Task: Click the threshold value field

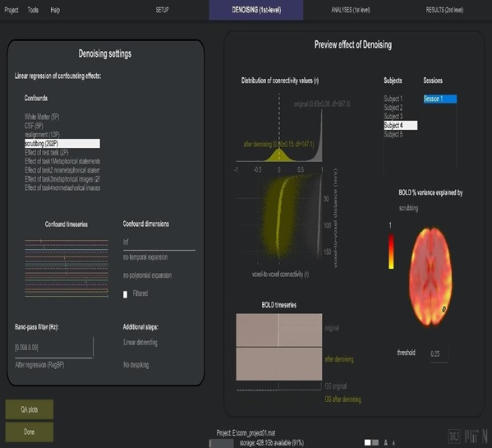Action: point(439,353)
